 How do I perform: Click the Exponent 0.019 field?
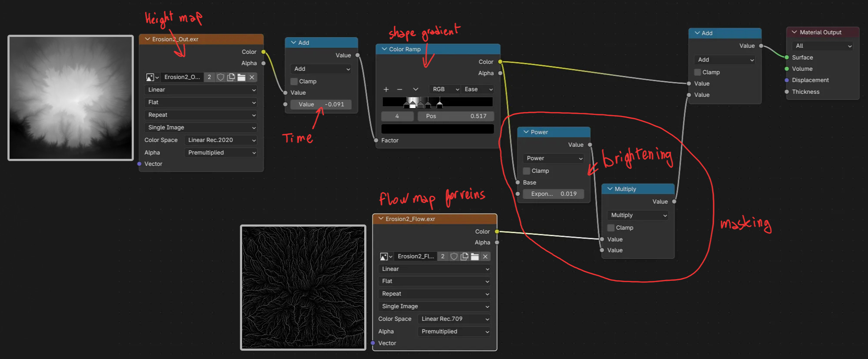point(554,194)
